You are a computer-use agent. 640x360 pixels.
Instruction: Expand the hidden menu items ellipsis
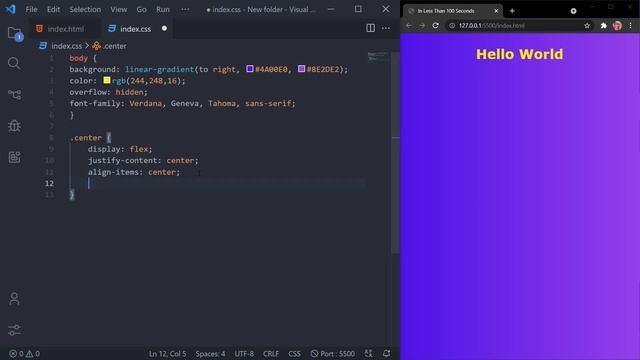(185, 9)
